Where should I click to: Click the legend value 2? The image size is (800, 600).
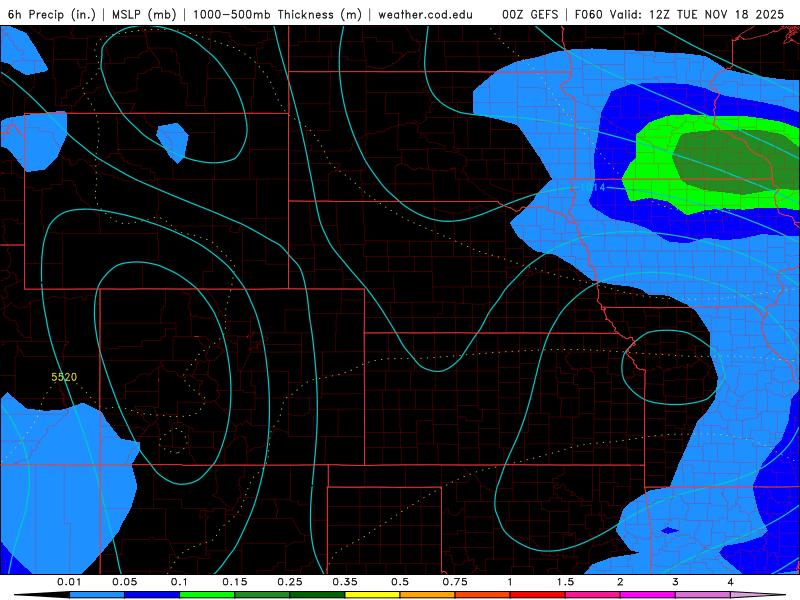coord(620,582)
